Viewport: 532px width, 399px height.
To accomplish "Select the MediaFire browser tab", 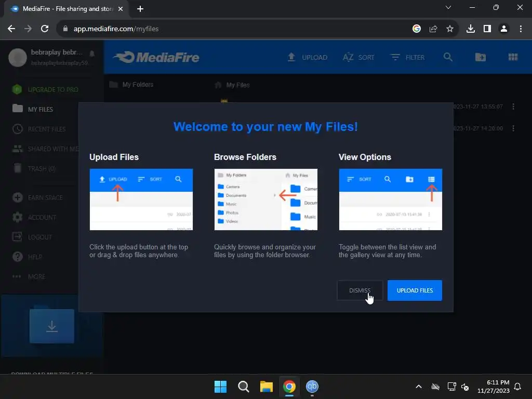I will [66, 9].
